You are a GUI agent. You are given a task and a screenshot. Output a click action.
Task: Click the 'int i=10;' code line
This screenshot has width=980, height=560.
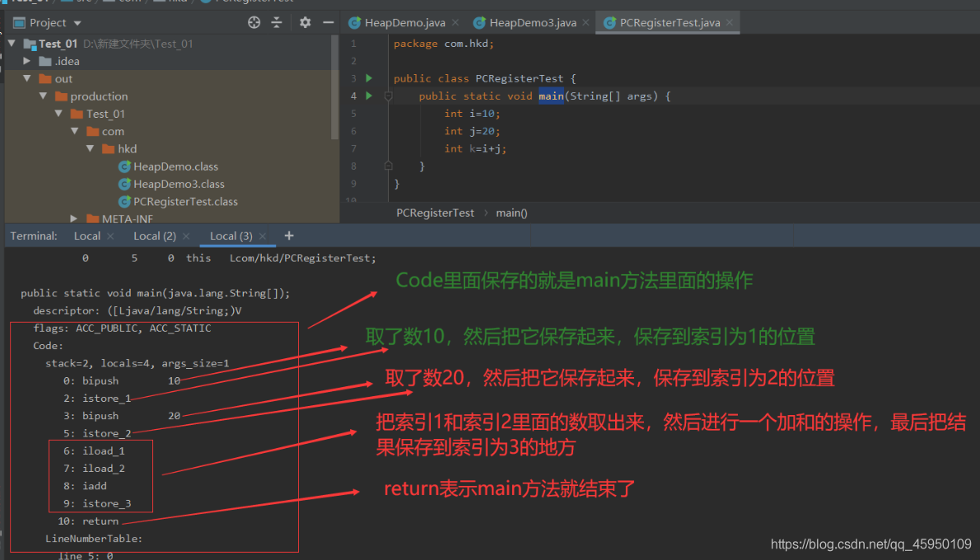(472, 113)
